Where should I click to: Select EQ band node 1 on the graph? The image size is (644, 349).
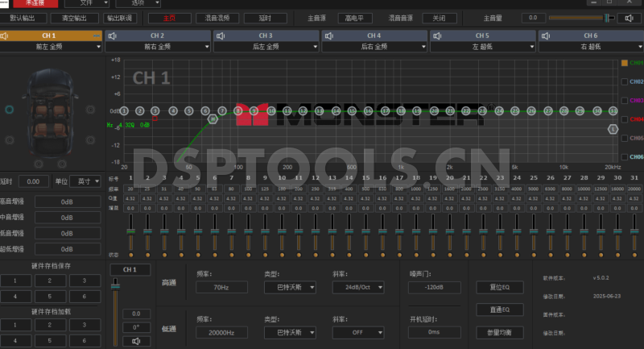(124, 111)
